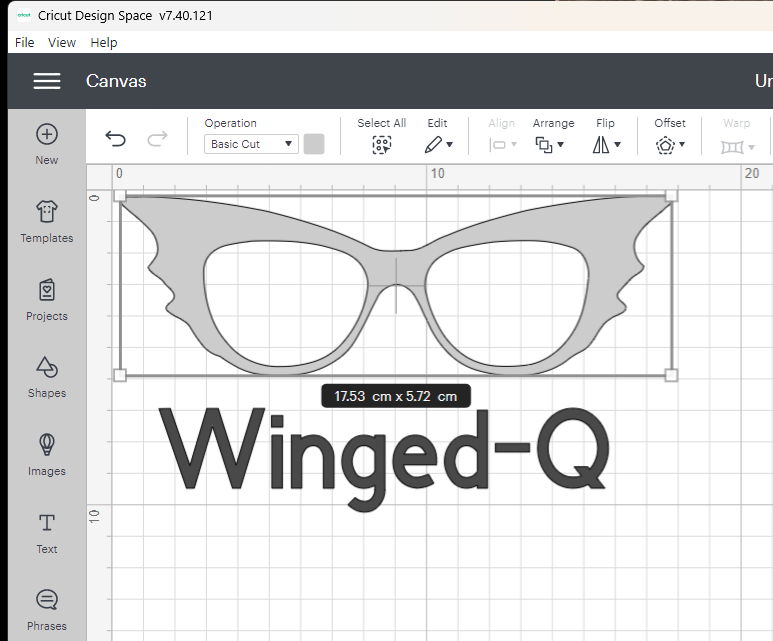The image size is (773, 641).
Task: Open the Help menu
Action: coord(104,42)
